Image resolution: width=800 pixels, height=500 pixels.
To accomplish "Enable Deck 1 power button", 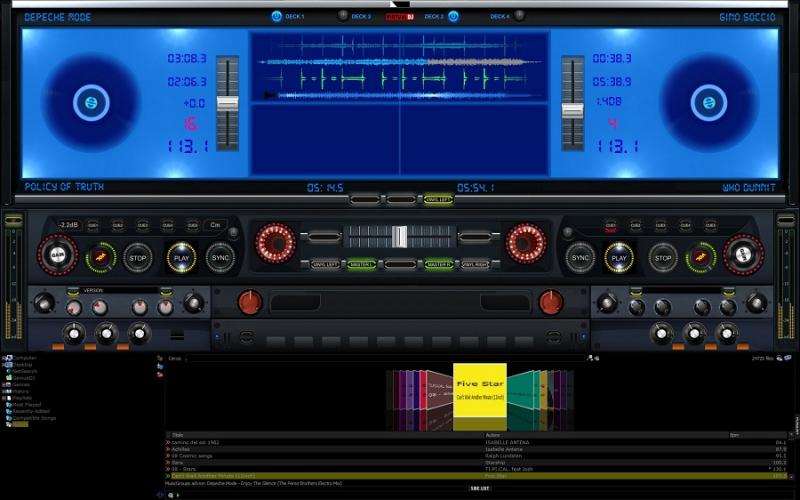I will pyautogui.click(x=277, y=16).
